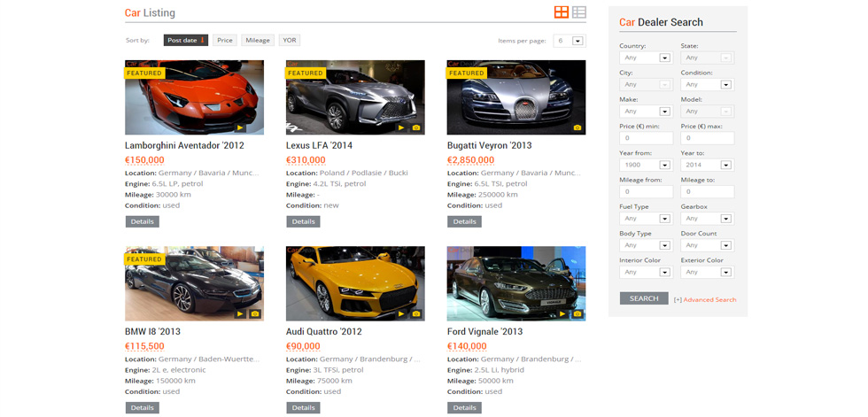
Task: Sort listings by Post date
Action: [x=186, y=41]
